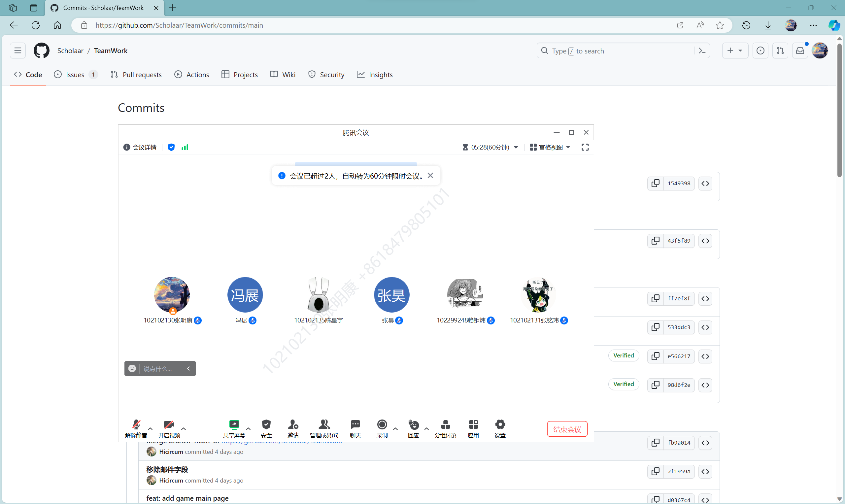Image resolution: width=845 pixels, height=504 pixels.
Task: Open the Insights tab
Action: [x=375, y=74]
